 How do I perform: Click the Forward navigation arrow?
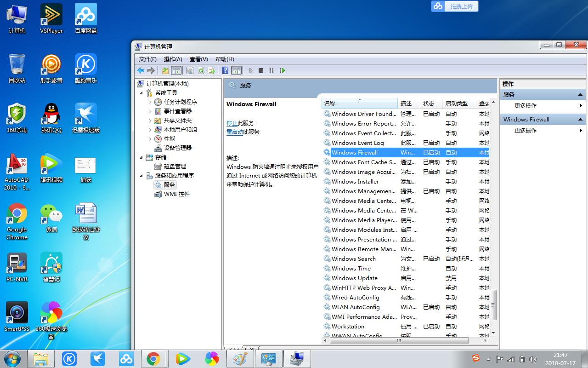click(152, 70)
